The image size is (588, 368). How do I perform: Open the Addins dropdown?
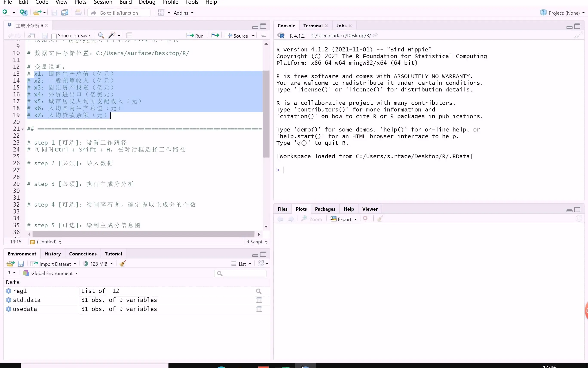pos(184,13)
